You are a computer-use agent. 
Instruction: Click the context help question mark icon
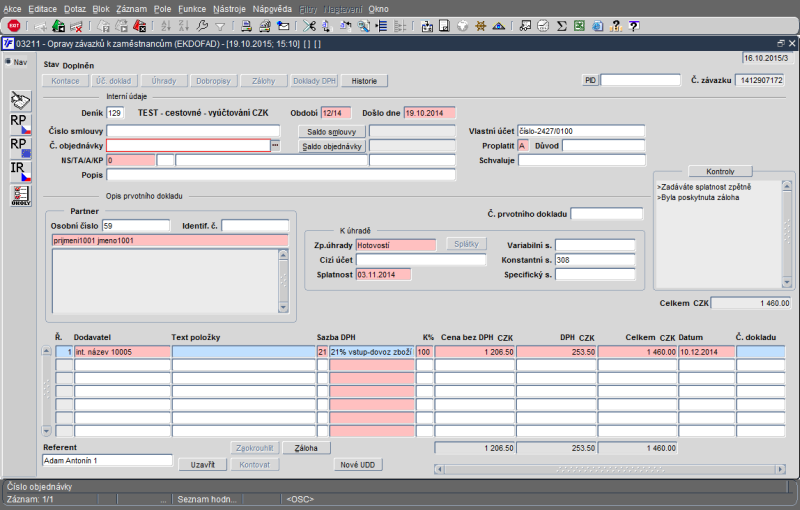634,26
